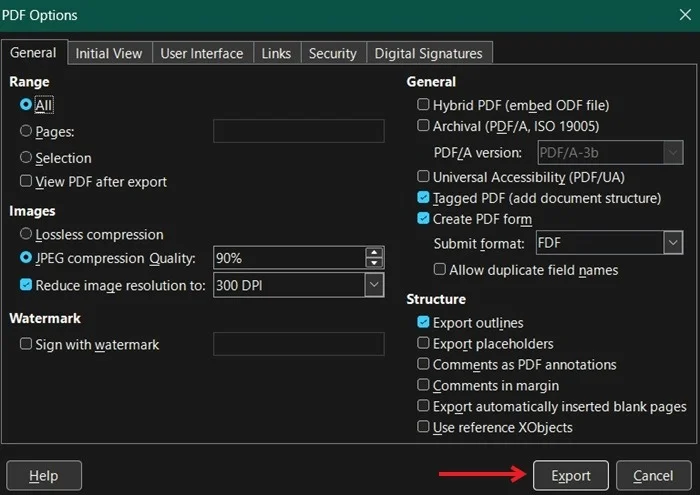This screenshot has width=700, height=495.
Task: Open the Digital Signatures tab
Action: [428, 53]
